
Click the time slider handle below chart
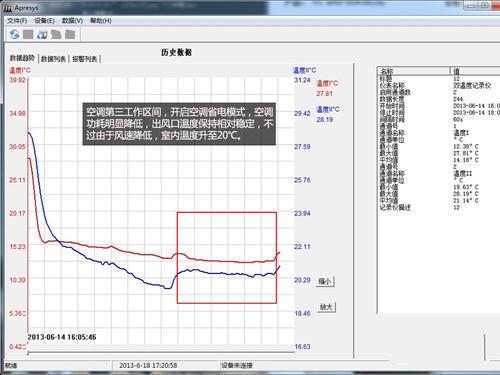click(28, 353)
